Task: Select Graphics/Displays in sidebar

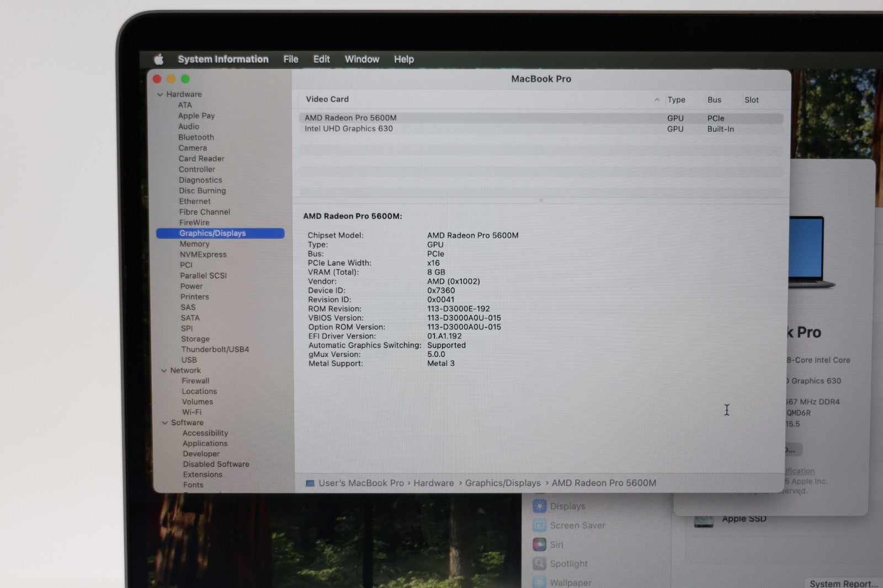Action: pos(220,233)
